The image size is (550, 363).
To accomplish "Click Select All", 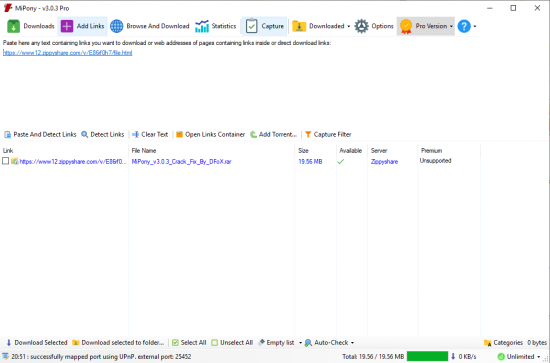I will click(189, 343).
